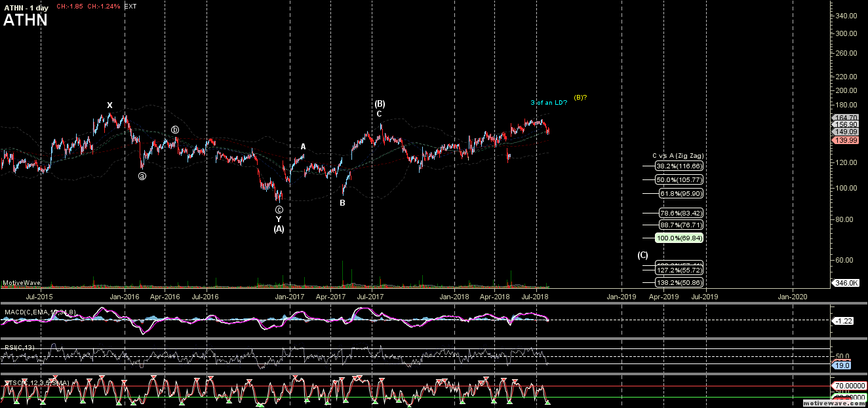Screen dimensions: 868x408
Task: Open the MACD(C,EMA,13,34,8) study label
Action: 41,312
